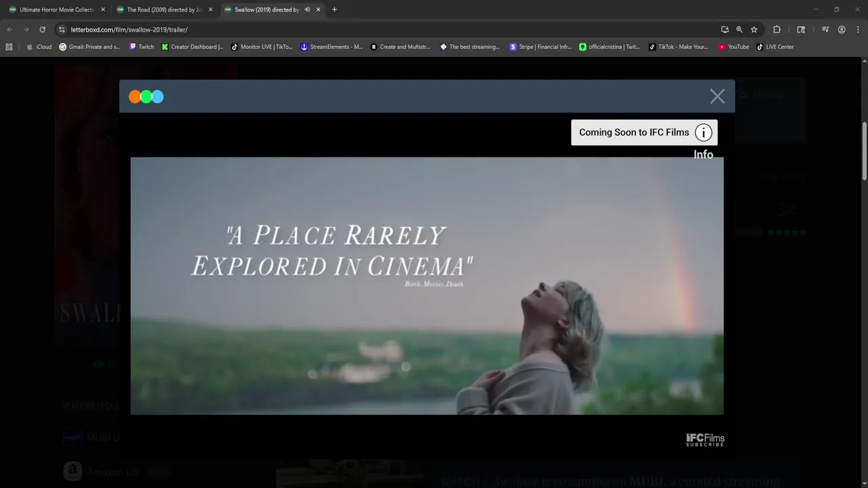
Task: Open media controls icon in toolbar
Action: (825, 30)
